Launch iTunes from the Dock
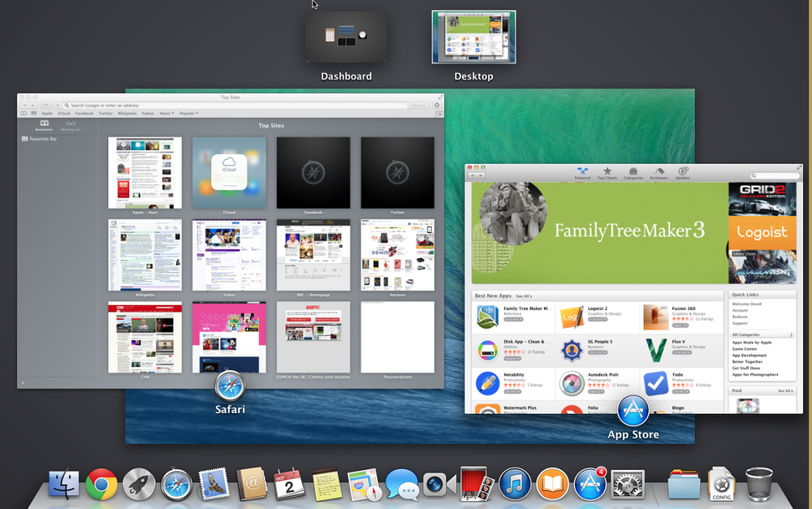Viewport: 812px width, 509px height. tap(514, 484)
